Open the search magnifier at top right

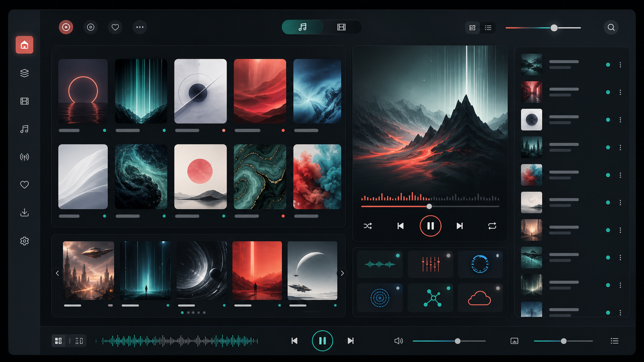coord(611,27)
